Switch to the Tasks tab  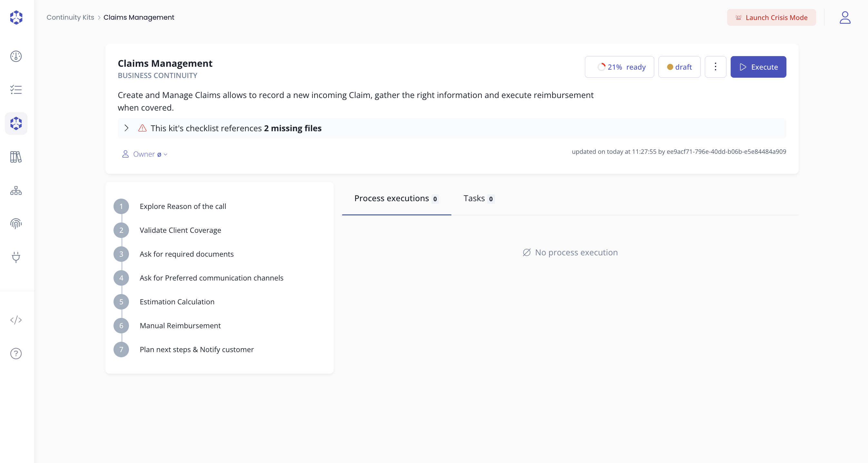478,199
